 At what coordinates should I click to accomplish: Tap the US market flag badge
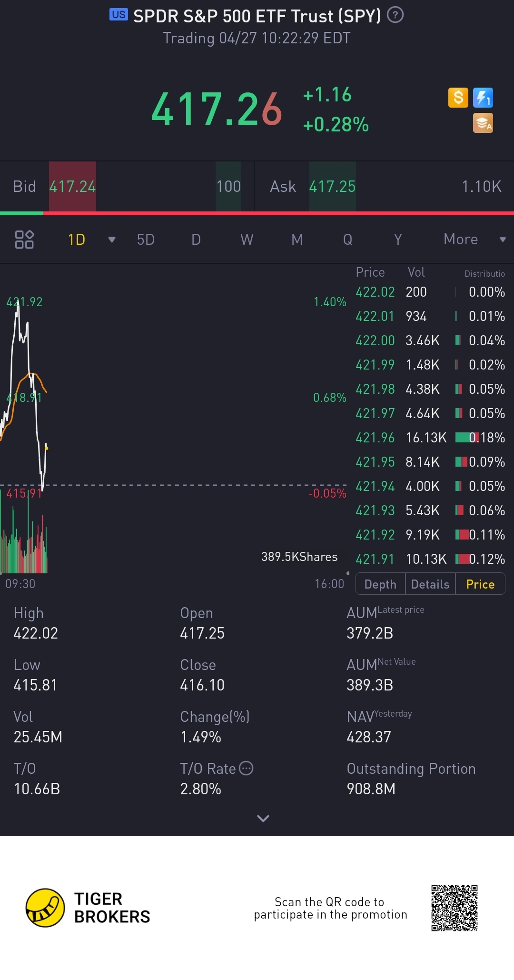119,15
